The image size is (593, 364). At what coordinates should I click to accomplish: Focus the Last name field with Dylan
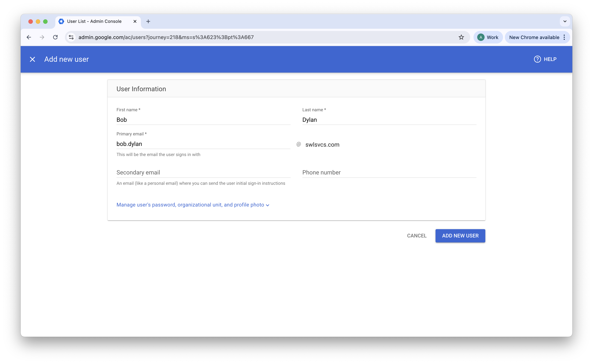pyautogui.click(x=389, y=120)
